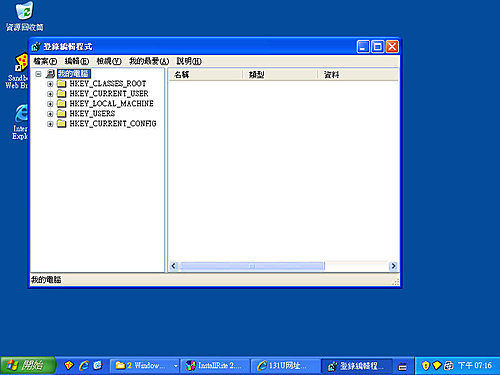
Task: Click the third quick launch icon
Action: click(98, 365)
